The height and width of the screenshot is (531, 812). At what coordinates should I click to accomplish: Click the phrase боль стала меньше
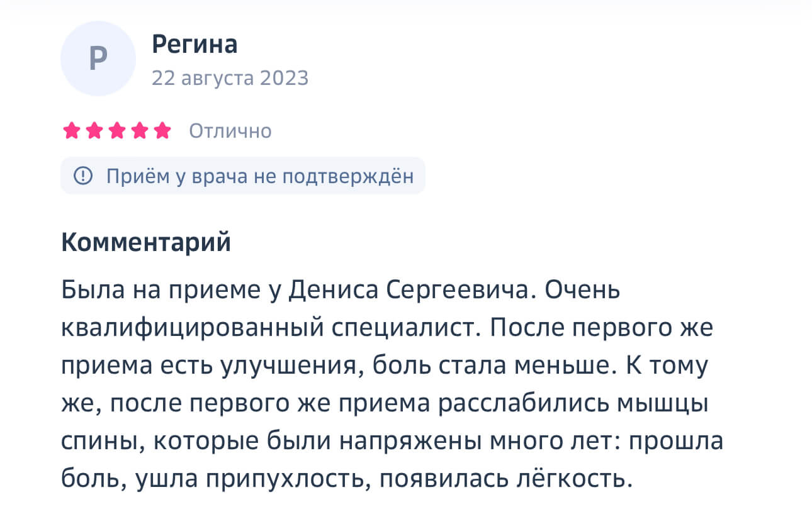coord(488,366)
